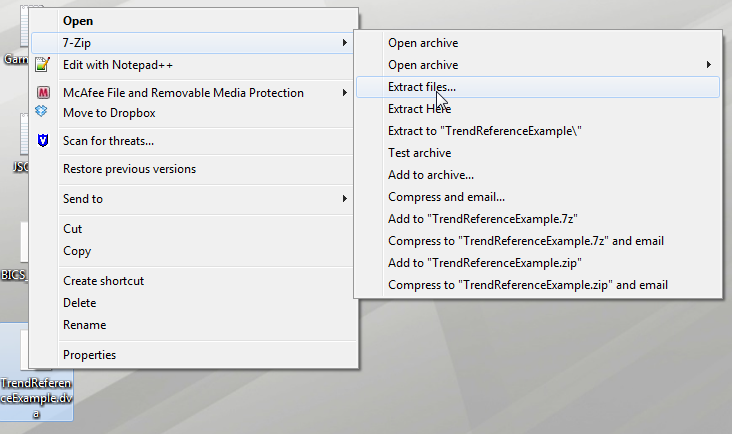Open Properties from the context menu
Screen dimensions: 732x434
click(x=89, y=355)
